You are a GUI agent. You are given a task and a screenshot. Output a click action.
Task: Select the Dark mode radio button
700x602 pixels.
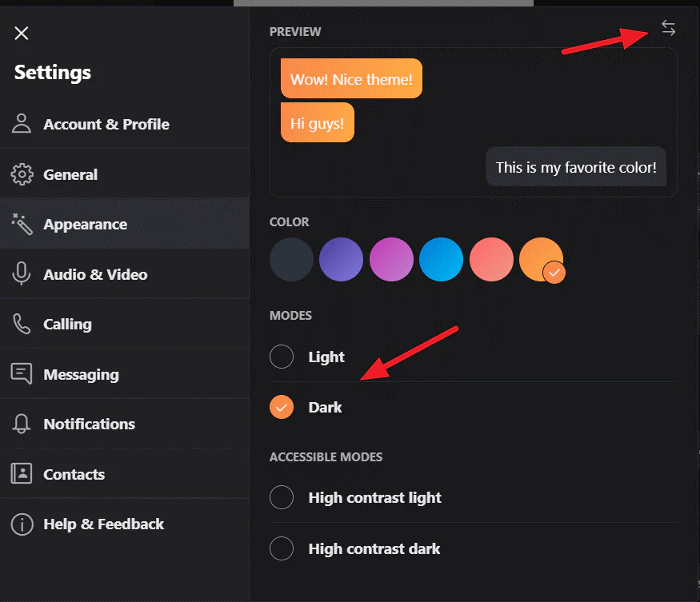pos(282,407)
